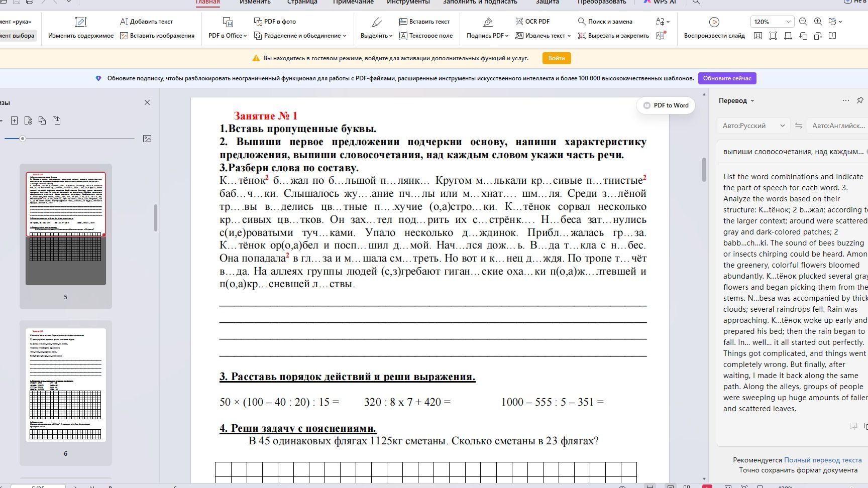Open the 'Подпись PDF' signature dropdown
This screenshot has width=868, height=488.
[487, 28]
